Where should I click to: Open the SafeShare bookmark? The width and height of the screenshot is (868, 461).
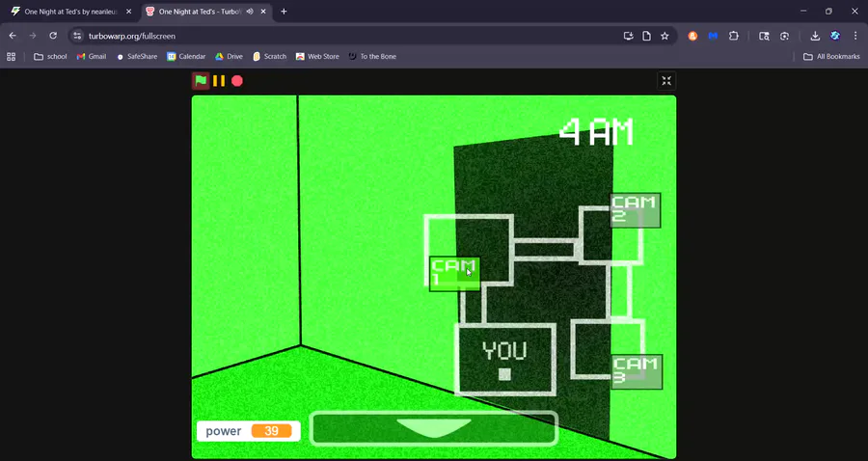(137, 57)
